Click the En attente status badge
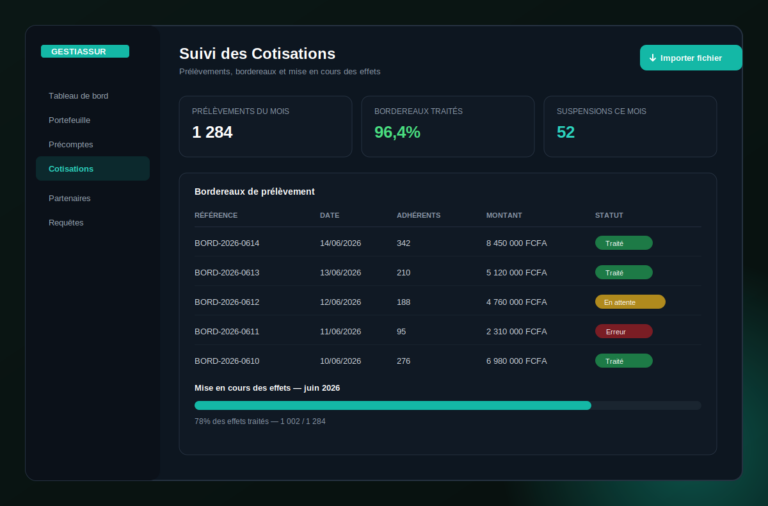 pyautogui.click(x=630, y=302)
